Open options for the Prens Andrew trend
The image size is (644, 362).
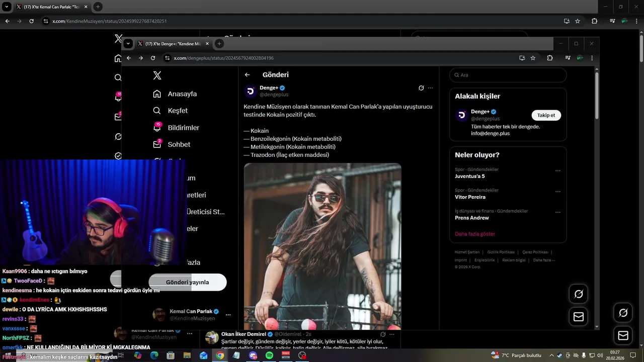click(x=557, y=212)
